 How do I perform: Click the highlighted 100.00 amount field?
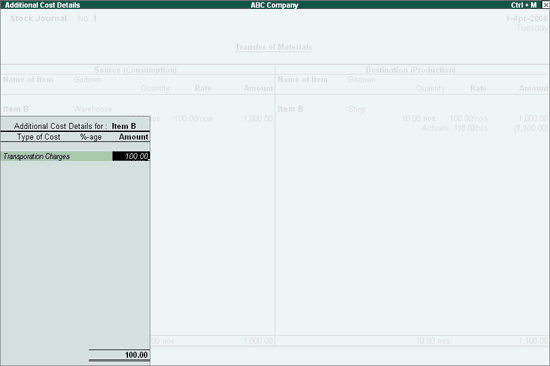pyautogui.click(x=131, y=156)
